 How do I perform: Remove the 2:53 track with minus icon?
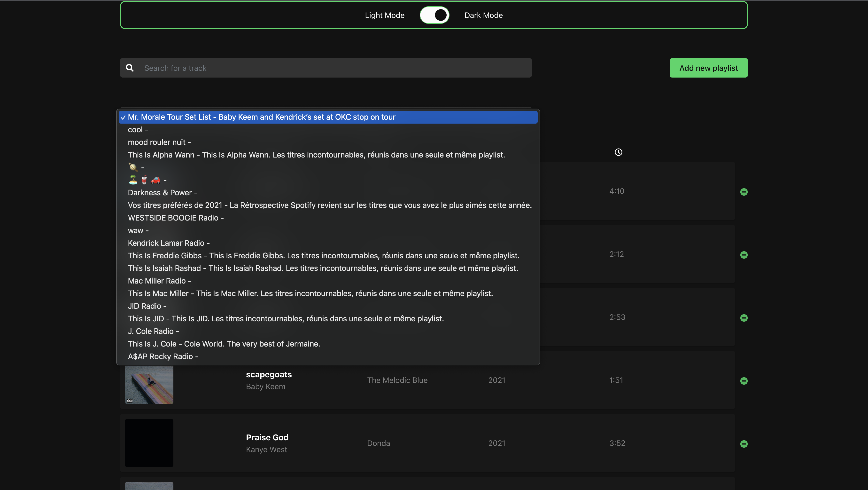point(744,318)
